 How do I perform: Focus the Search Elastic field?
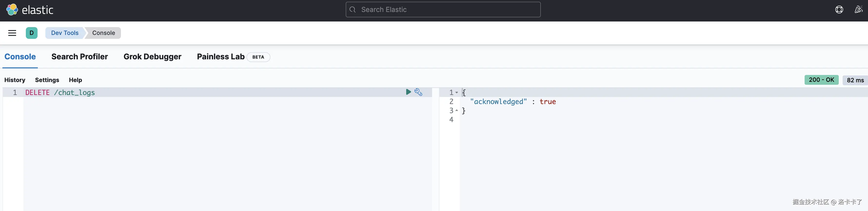(443, 10)
